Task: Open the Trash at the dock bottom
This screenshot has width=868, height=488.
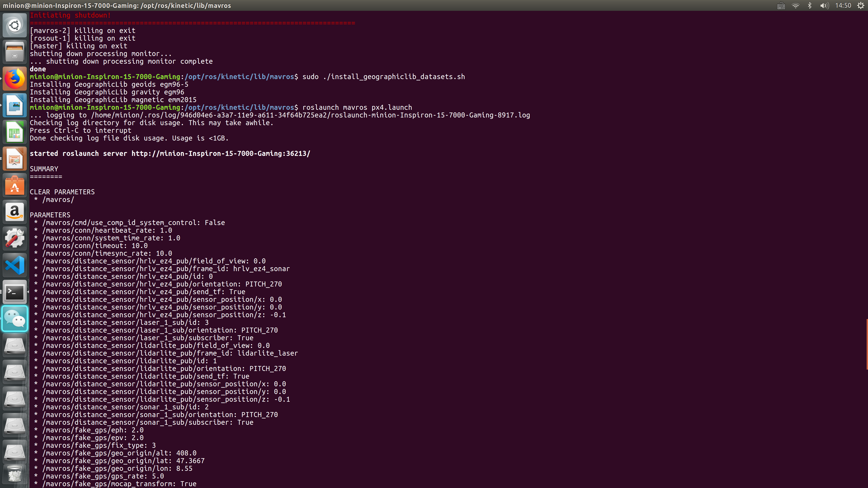Action: 14,474
